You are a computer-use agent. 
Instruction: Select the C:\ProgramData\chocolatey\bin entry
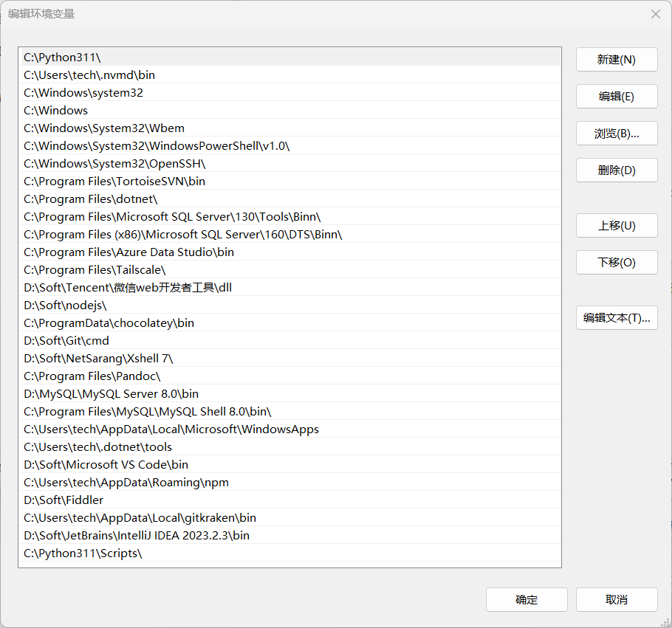[289, 322]
